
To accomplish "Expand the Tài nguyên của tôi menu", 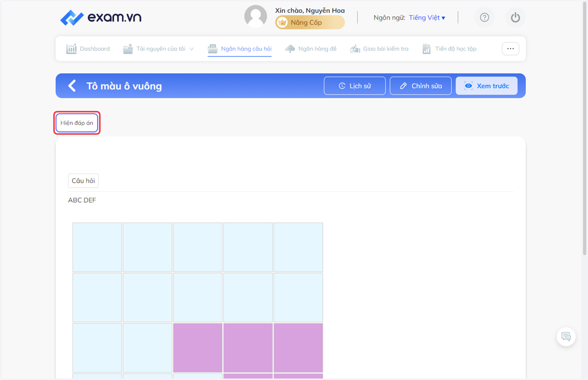I will (158, 49).
